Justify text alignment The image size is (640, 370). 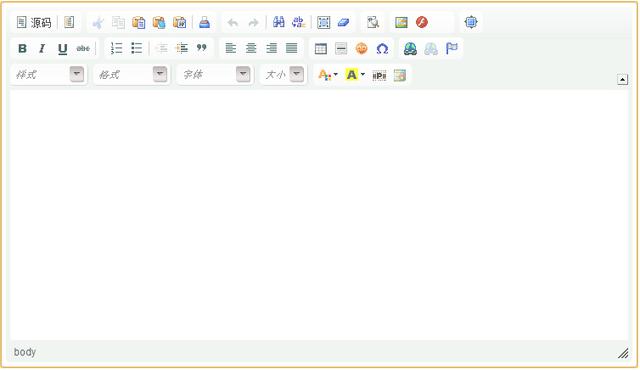[x=291, y=49]
